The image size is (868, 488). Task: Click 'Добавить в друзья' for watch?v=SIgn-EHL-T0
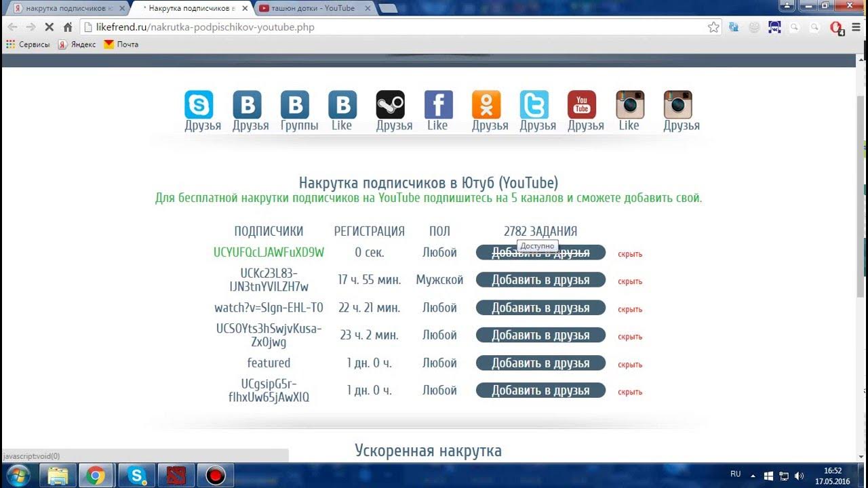[x=540, y=308]
